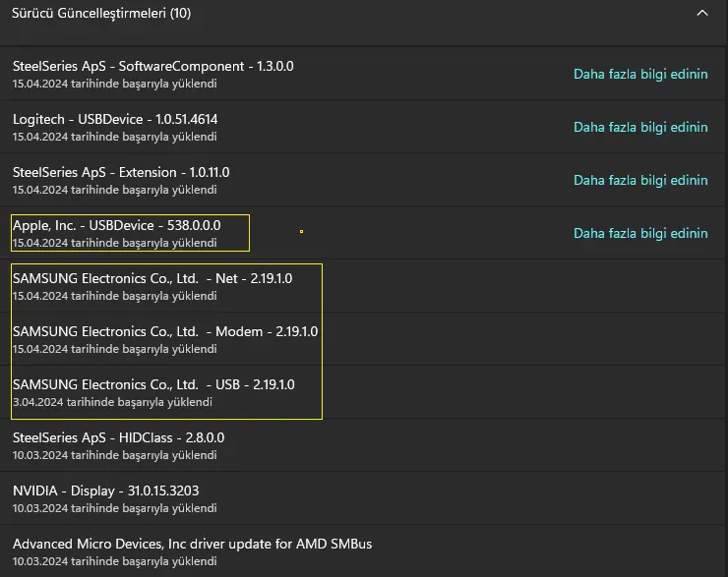Click install date under SAMSUNG USB entry
Screen dimensions: 728x577
click(112, 402)
